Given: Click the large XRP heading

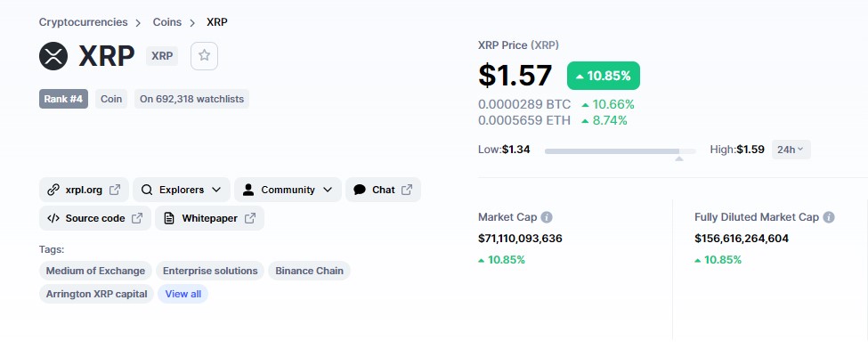Looking at the screenshot, I should (x=106, y=56).
